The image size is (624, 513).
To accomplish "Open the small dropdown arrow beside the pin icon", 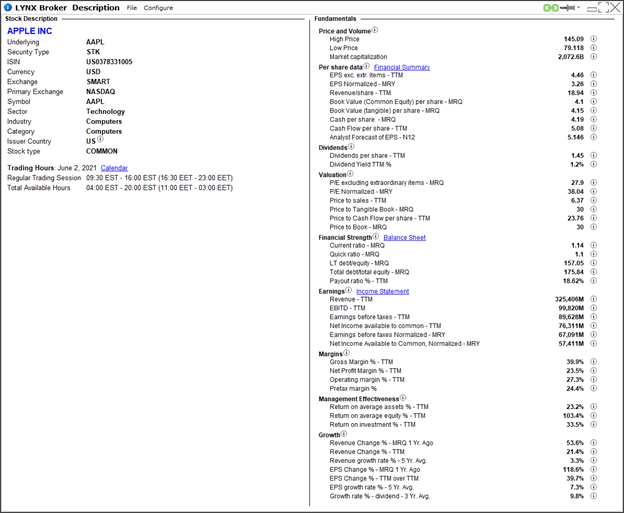I will coord(578,8).
